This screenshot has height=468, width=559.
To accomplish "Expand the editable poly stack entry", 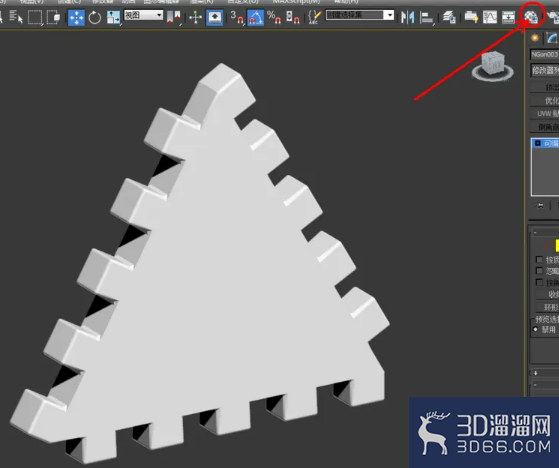I will click(x=538, y=143).
